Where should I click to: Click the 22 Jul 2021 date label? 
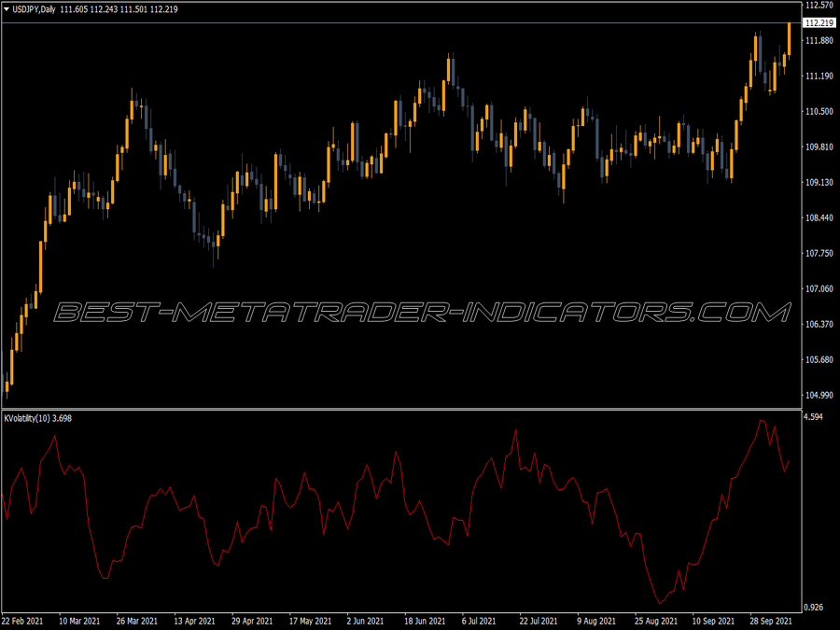click(539, 622)
